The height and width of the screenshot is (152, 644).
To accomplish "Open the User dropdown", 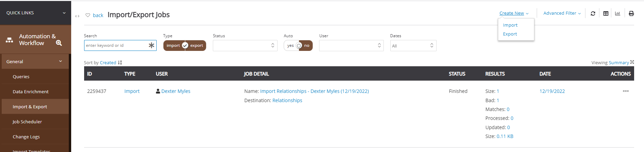I will point(351,45).
